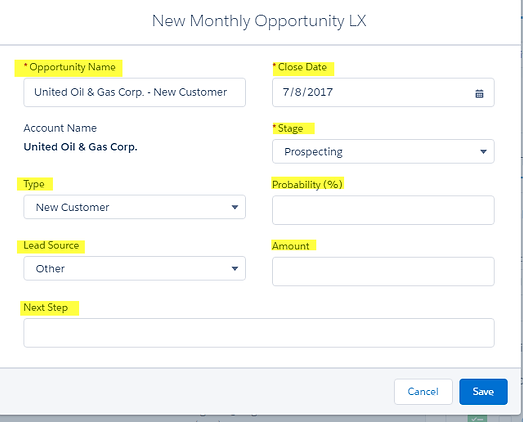Click the Lead Source dropdown arrow icon
This screenshot has width=523, height=422.
point(235,269)
